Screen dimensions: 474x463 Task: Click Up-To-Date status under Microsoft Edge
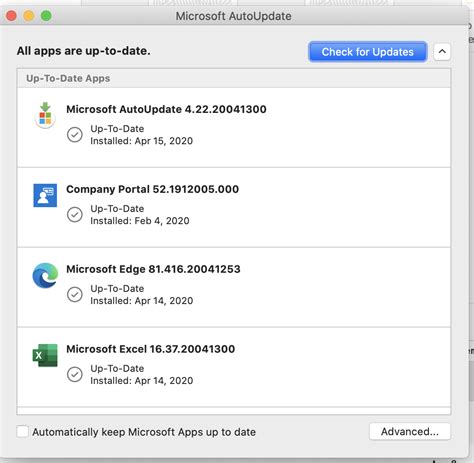click(117, 289)
